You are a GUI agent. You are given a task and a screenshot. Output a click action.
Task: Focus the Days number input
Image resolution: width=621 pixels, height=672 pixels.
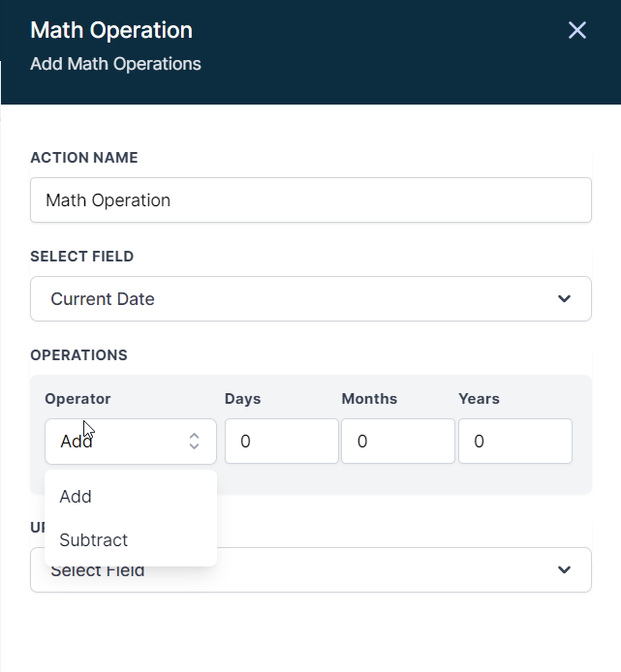click(x=281, y=442)
